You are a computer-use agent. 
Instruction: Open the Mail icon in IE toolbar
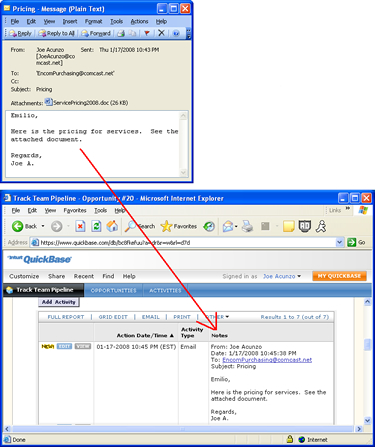[228, 227]
